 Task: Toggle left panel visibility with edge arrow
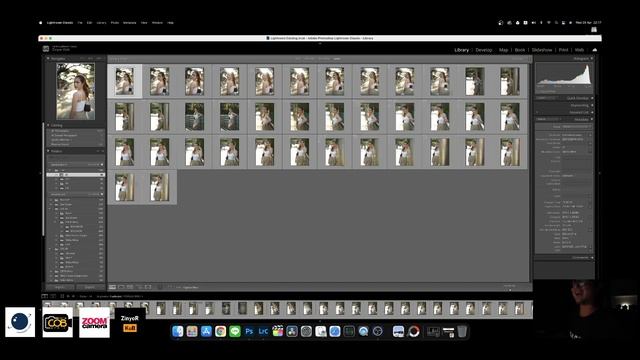click(x=40, y=173)
